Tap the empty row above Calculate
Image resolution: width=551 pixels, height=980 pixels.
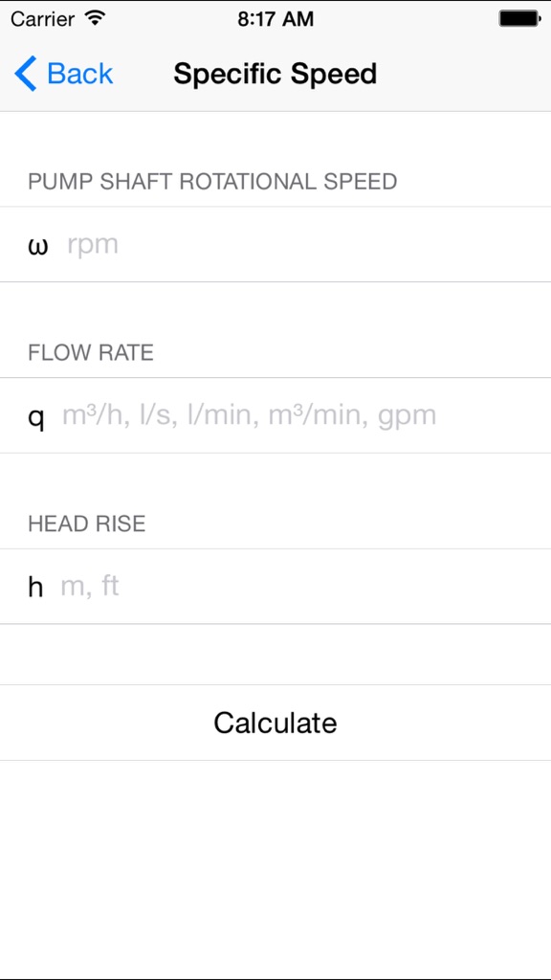[275, 655]
